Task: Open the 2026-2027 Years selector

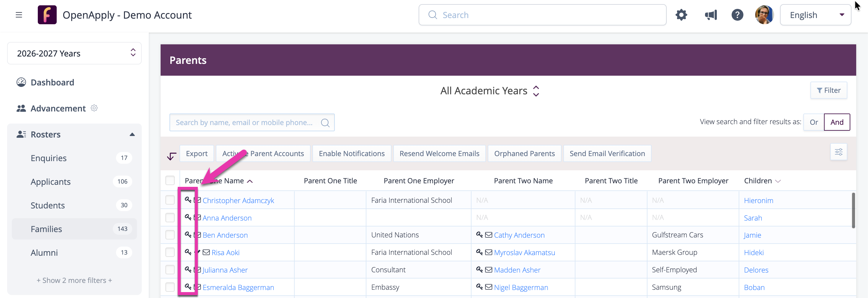Action: point(74,53)
